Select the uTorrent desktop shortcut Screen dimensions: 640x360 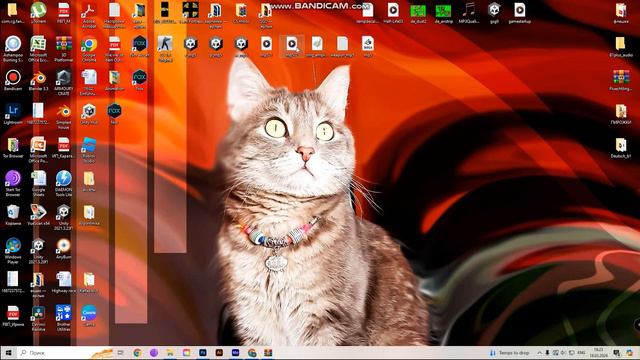pos(38,13)
